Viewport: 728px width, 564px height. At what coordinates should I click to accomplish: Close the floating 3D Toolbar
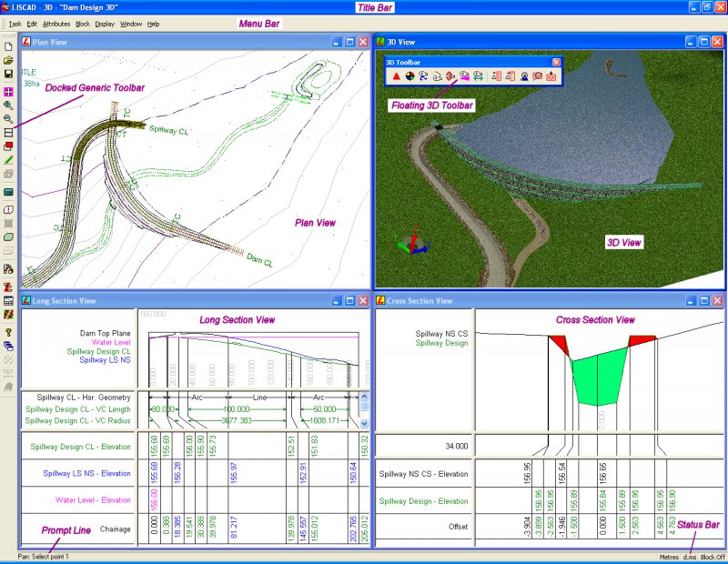click(556, 62)
